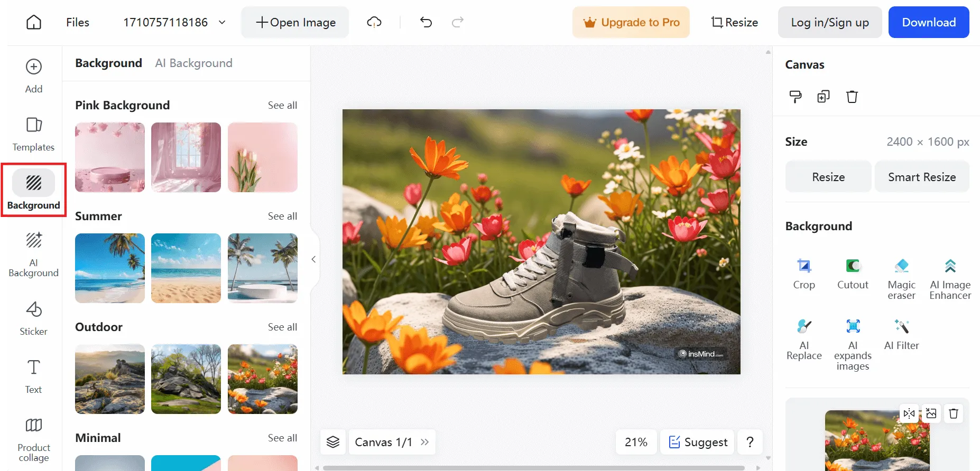Select the Magic eraser tool
Screen dimensions: 980x471
(901, 279)
